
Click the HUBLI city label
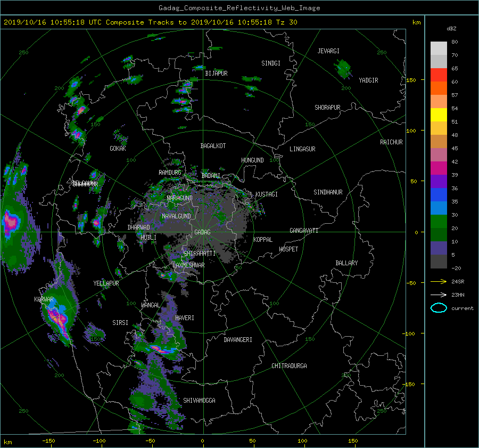point(148,238)
